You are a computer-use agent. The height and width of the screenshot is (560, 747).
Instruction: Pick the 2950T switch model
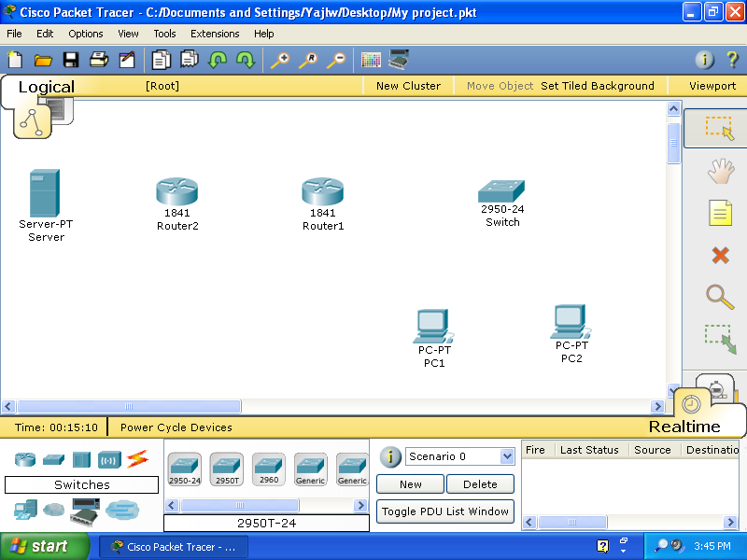[x=227, y=469]
